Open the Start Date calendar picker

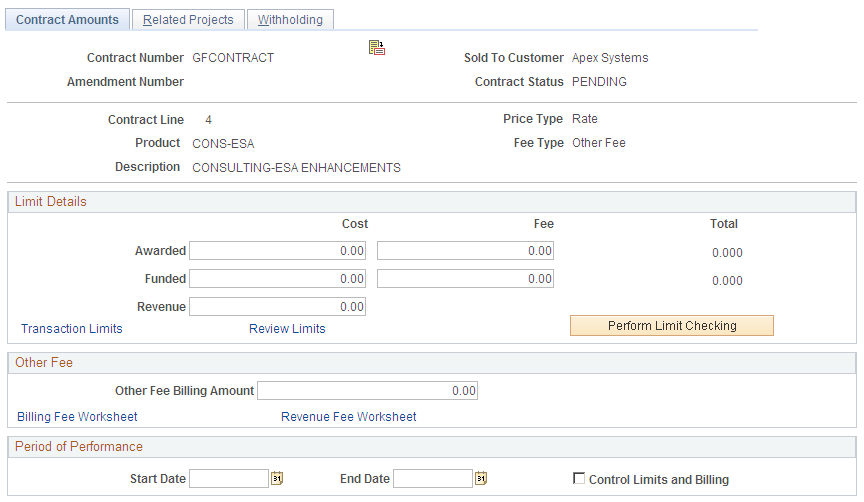[277, 478]
